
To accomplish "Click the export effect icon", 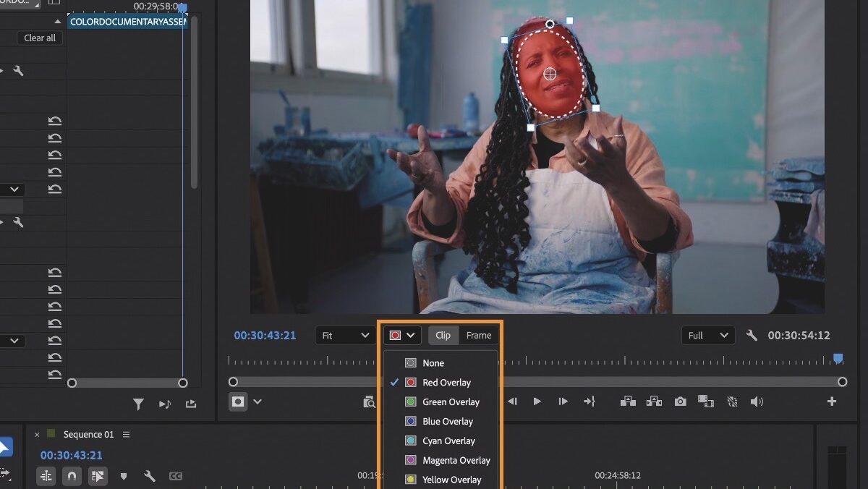I will pyautogui.click(x=191, y=404).
